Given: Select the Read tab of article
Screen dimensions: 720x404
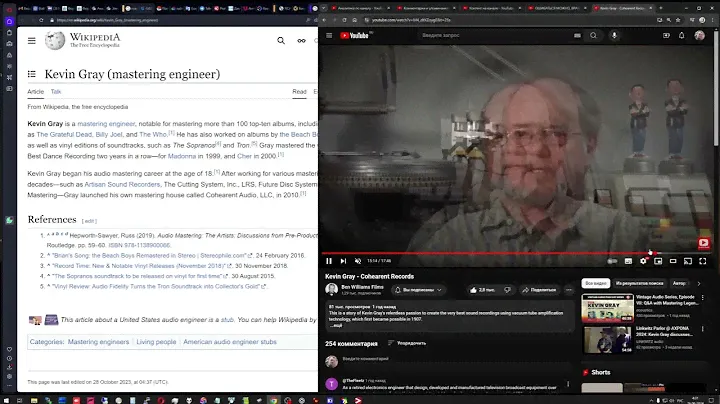Looking at the screenshot, I should (298, 92).
